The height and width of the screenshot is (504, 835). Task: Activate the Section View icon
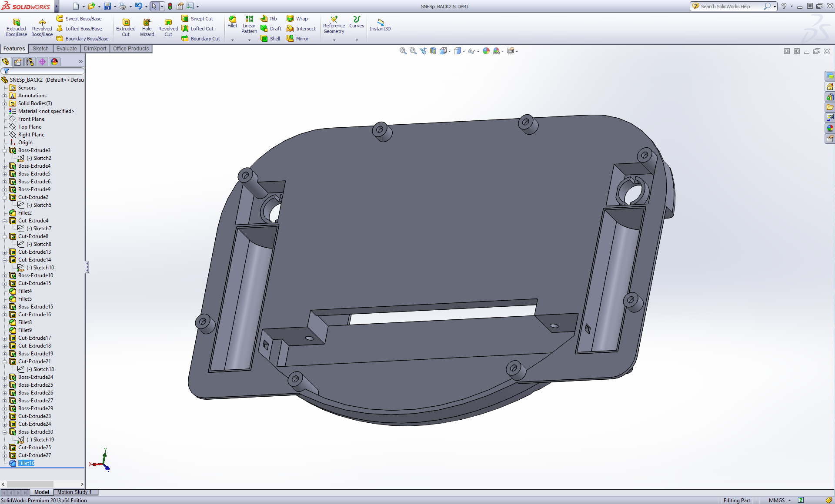click(433, 51)
